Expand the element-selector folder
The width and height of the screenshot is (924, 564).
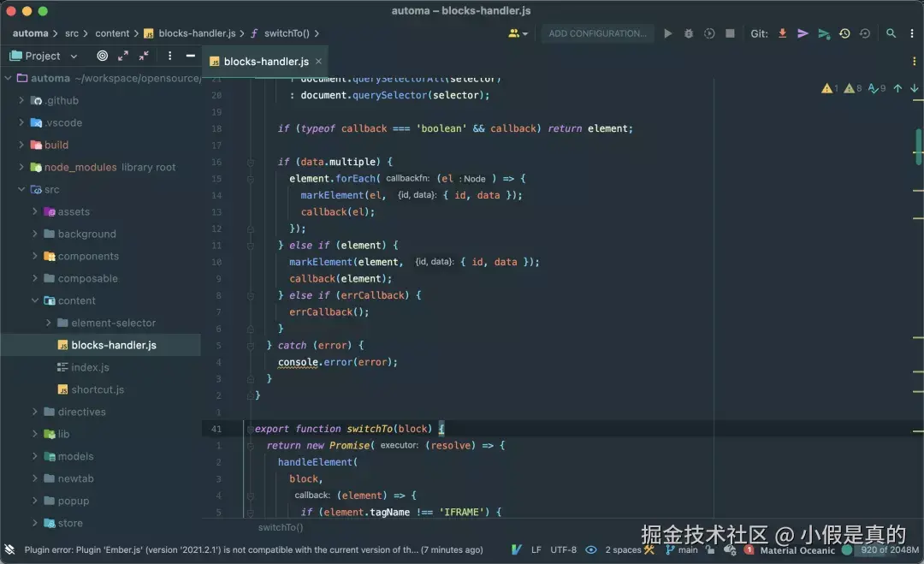pos(48,323)
